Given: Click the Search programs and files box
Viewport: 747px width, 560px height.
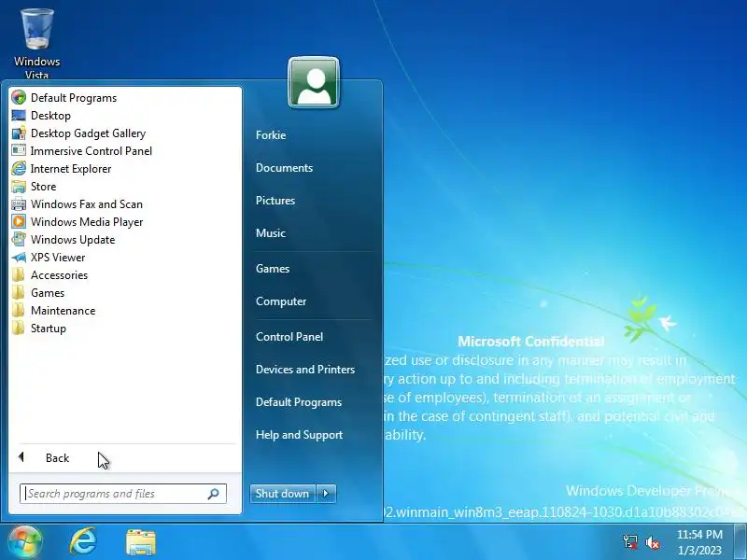Looking at the screenshot, I should [x=123, y=494].
